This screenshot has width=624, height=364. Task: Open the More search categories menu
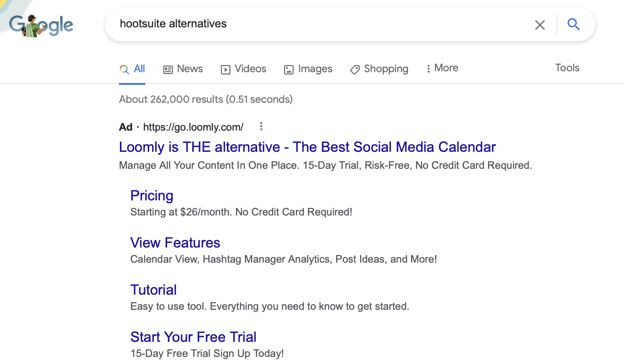point(442,68)
